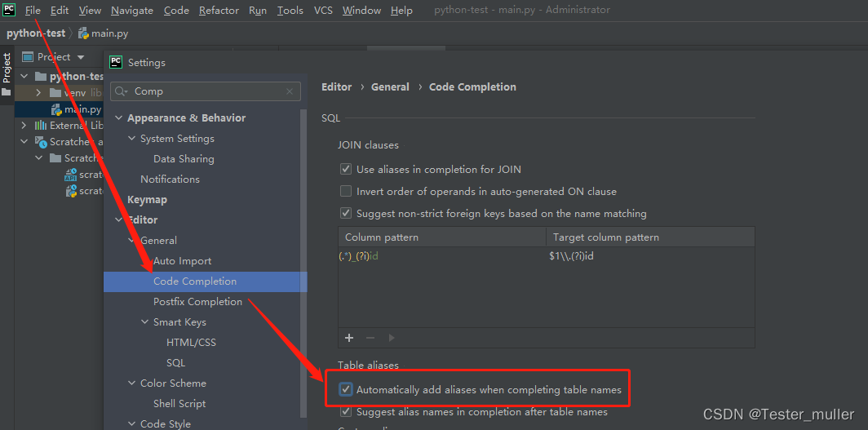
Task: Expand External Libraries arrow
Action: tap(24, 126)
